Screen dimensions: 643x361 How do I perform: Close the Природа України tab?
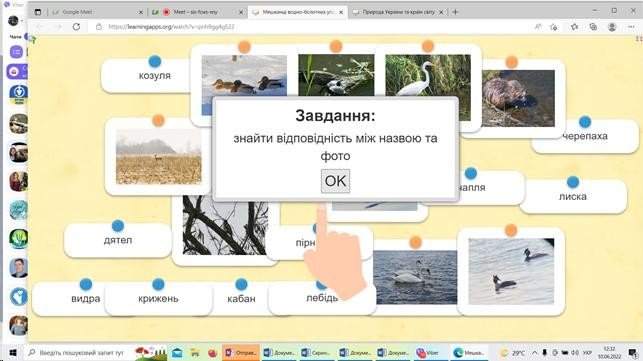(441, 12)
